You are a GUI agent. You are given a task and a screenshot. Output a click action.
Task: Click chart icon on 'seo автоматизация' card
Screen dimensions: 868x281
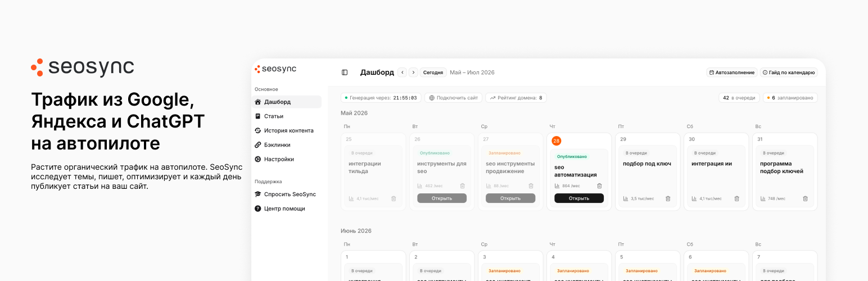pos(557,186)
